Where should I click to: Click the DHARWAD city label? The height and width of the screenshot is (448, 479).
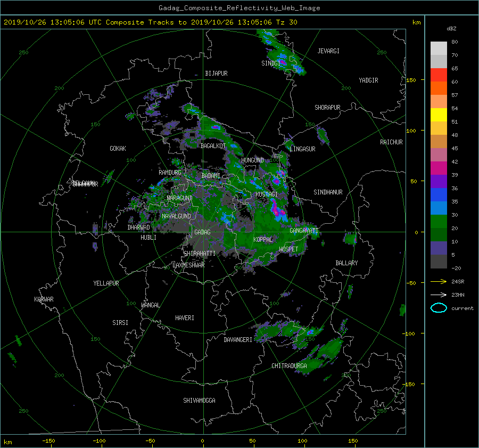(139, 227)
